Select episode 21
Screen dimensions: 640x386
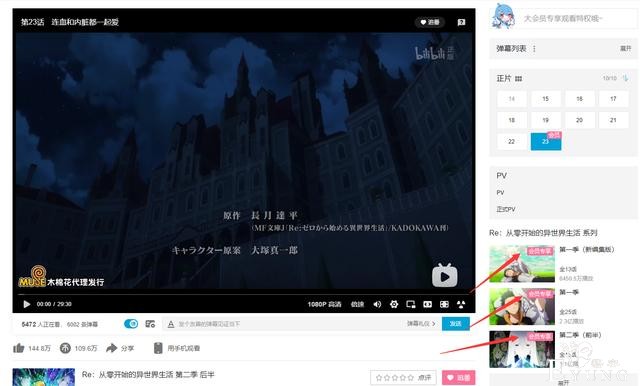click(613, 120)
